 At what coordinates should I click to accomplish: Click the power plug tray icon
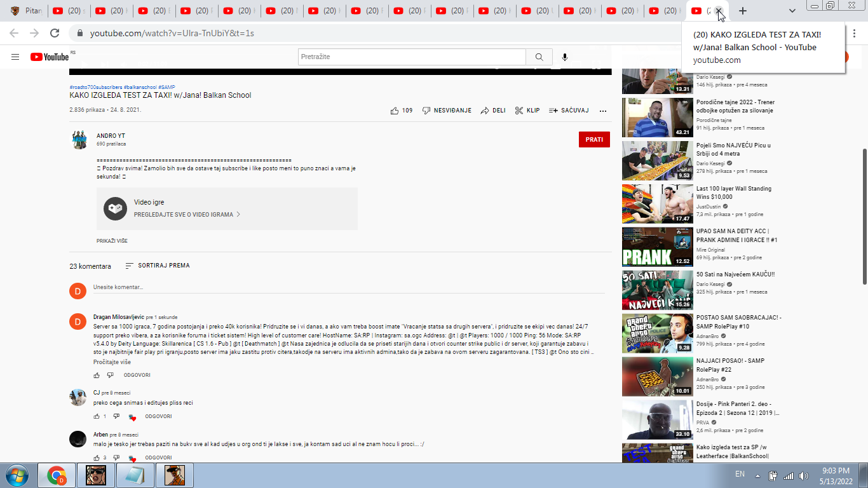[x=773, y=475]
